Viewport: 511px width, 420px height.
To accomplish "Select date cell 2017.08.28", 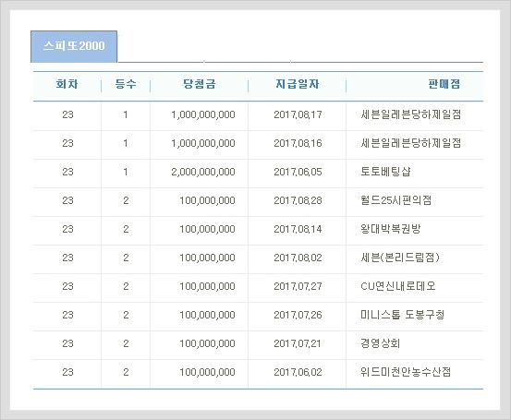I will 298,200.
